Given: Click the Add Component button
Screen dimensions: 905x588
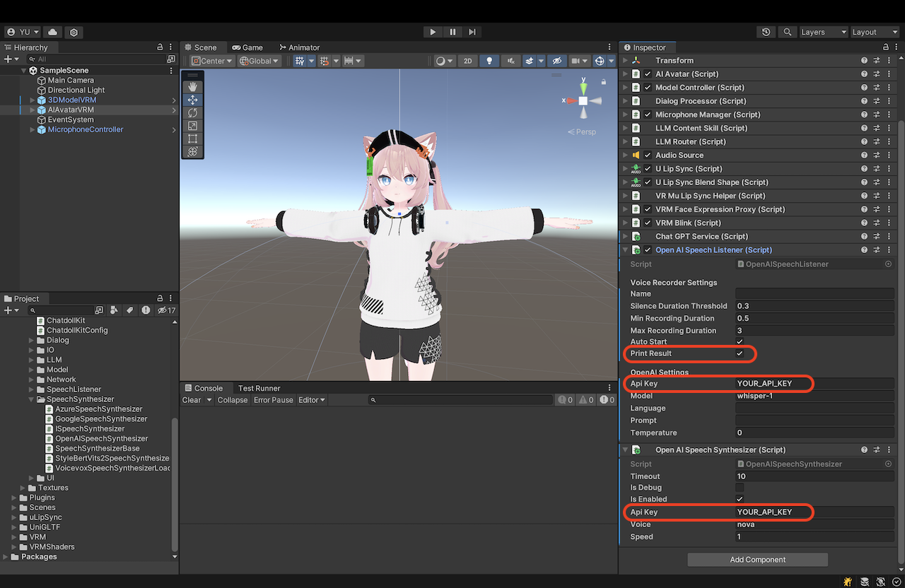Looking at the screenshot, I should pyautogui.click(x=757, y=560).
